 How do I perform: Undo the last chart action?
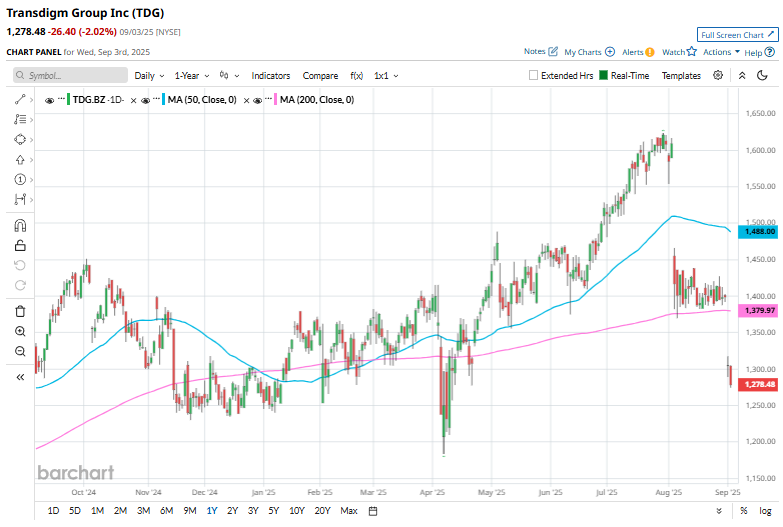click(20, 265)
